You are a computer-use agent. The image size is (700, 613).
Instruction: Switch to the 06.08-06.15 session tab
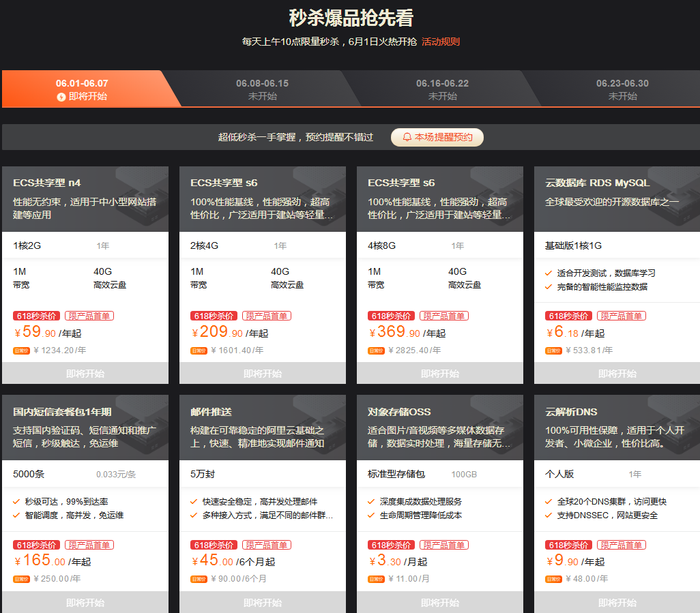pyautogui.click(x=262, y=89)
